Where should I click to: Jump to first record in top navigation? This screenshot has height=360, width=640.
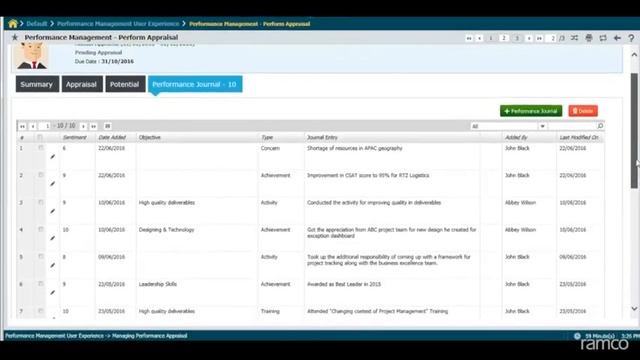click(469, 38)
